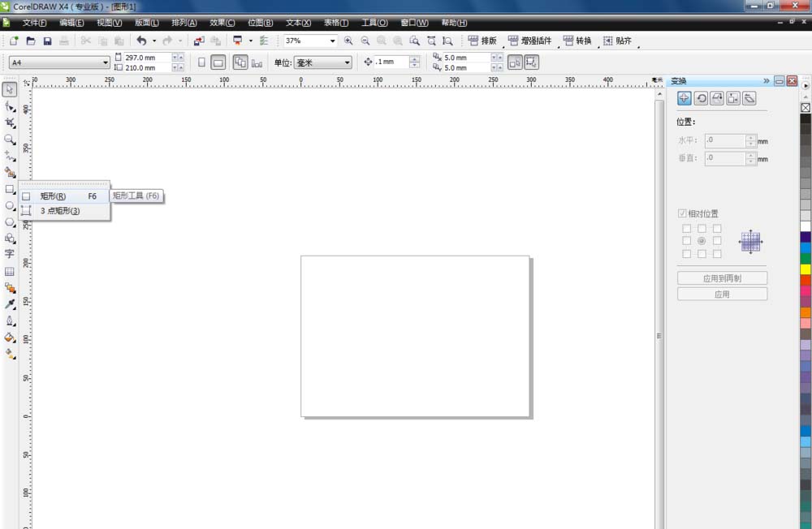Switch to Skew transformation icon
Viewport: 812px width, 529px height.
click(x=749, y=98)
